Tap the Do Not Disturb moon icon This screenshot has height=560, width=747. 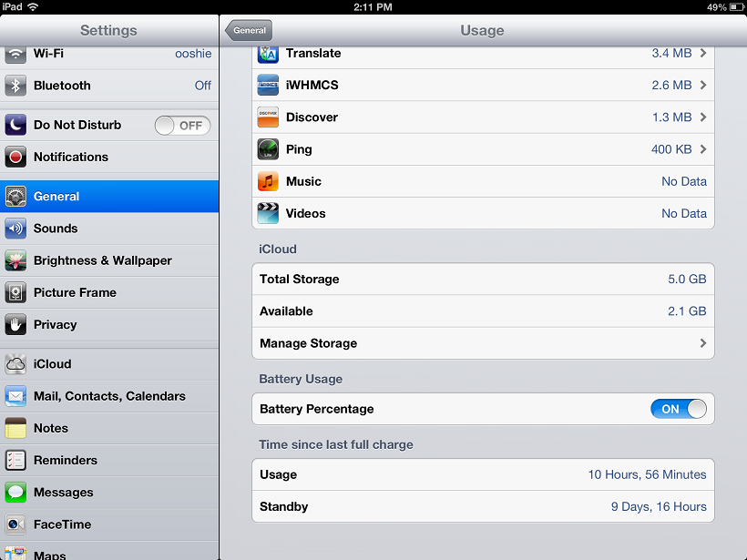pyautogui.click(x=15, y=126)
